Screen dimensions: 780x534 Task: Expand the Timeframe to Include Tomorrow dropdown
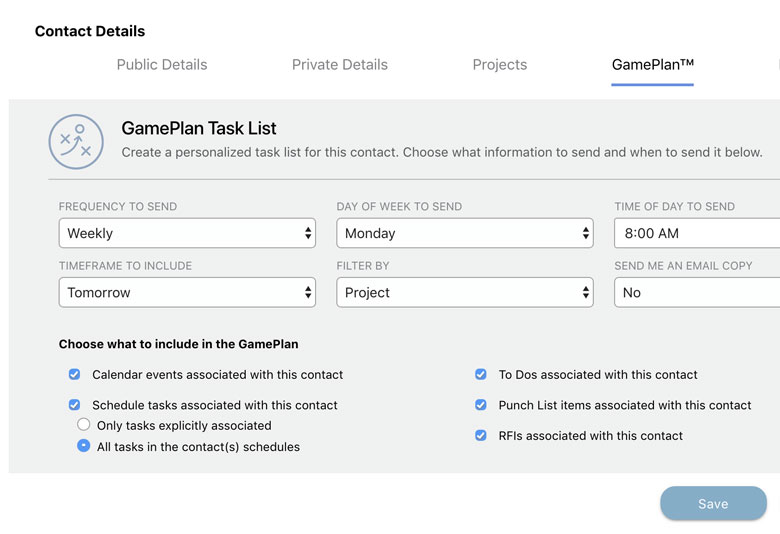[x=187, y=292]
